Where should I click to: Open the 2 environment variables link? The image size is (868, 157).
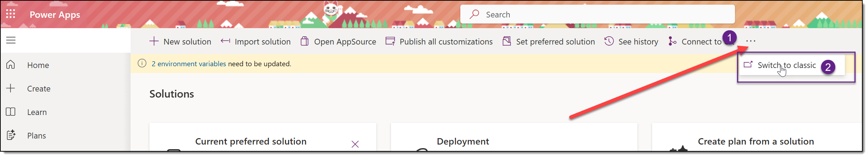[189, 64]
